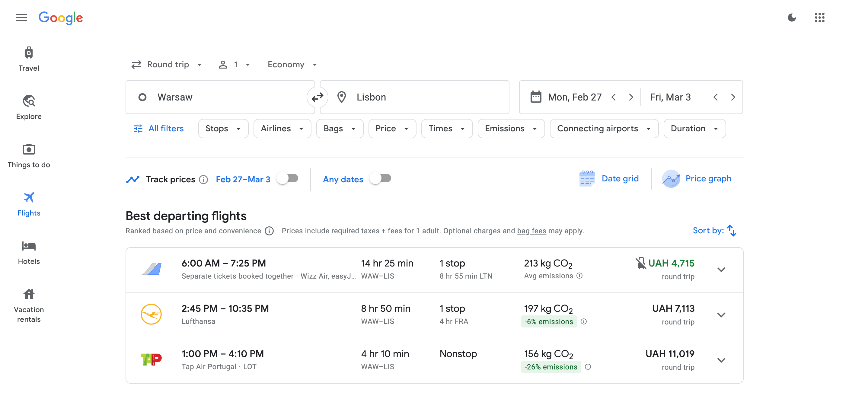Open the main hamburger menu
The height and width of the screenshot is (396, 868).
tap(21, 18)
